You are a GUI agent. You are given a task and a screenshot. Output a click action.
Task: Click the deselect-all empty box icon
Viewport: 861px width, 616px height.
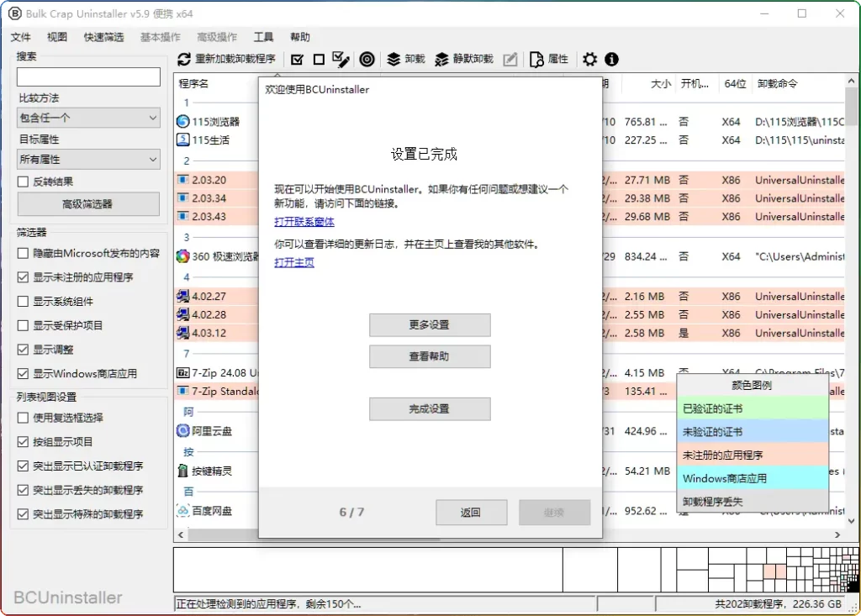319,60
